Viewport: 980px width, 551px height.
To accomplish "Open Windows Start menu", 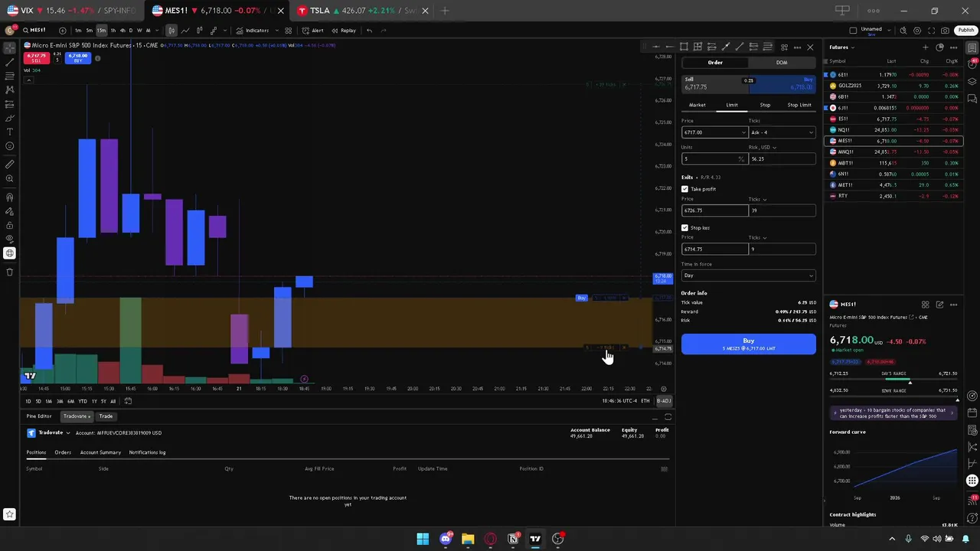I will [x=423, y=539].
